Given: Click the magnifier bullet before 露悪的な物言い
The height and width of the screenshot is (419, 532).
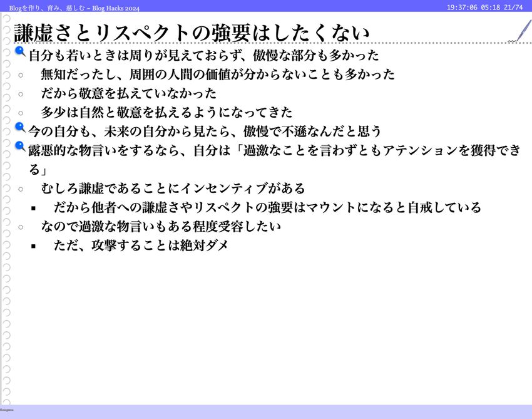Looking at the screenshot, I should [20, 147].
